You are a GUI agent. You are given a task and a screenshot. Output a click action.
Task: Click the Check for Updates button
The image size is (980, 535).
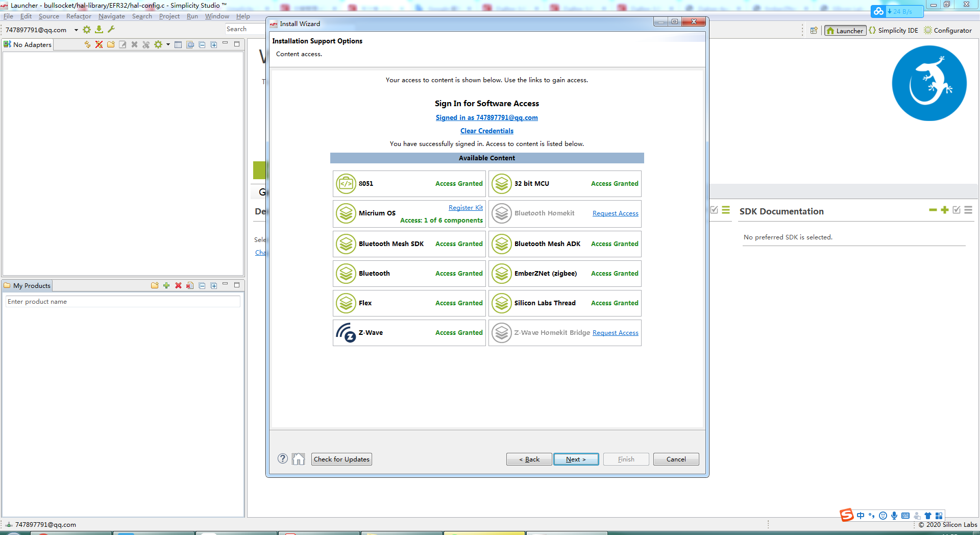pos(341,459)
